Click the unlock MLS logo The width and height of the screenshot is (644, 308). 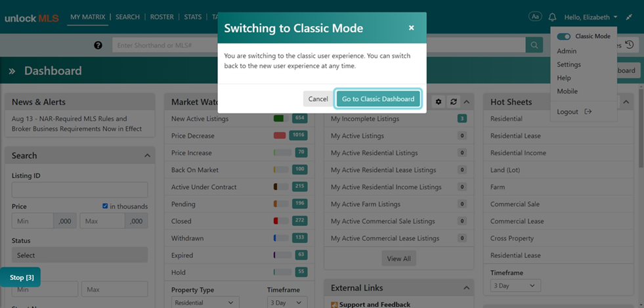(x=32, y=18)
